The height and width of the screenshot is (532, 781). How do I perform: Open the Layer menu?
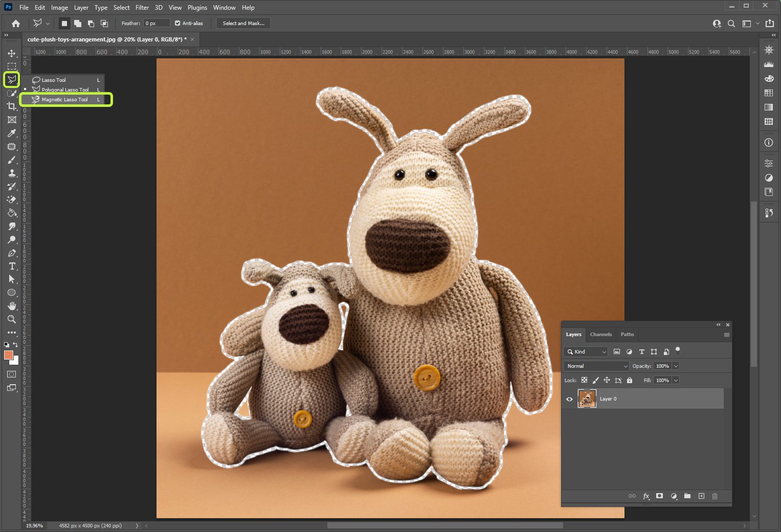(x=81, y=8)
